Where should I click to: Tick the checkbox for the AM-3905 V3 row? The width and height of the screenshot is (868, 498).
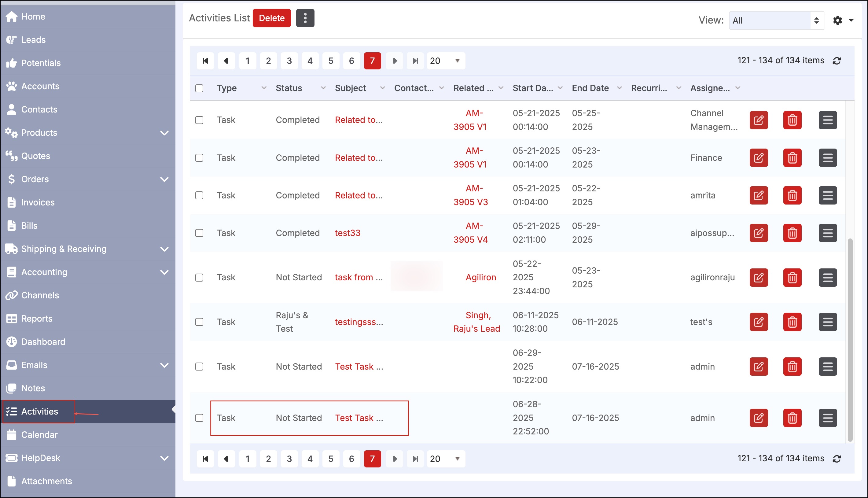tap(199, 195)
